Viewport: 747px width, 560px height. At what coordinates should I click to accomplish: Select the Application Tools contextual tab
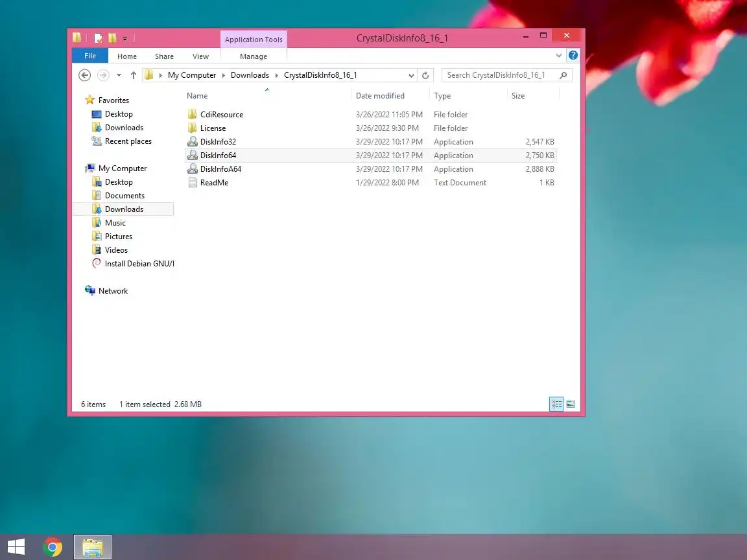[254, 40]
